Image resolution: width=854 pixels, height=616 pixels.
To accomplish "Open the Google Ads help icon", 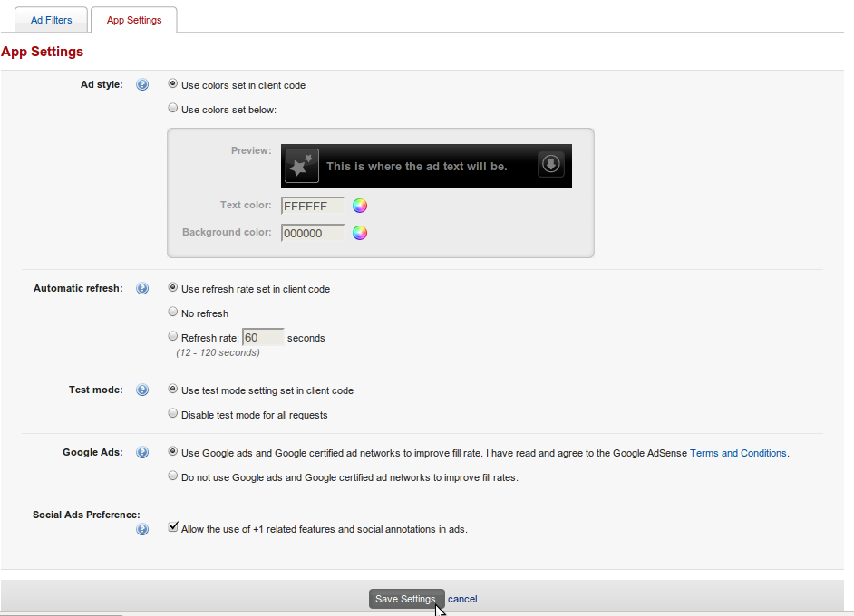I will pyautogui.click(x=142, y=453).
